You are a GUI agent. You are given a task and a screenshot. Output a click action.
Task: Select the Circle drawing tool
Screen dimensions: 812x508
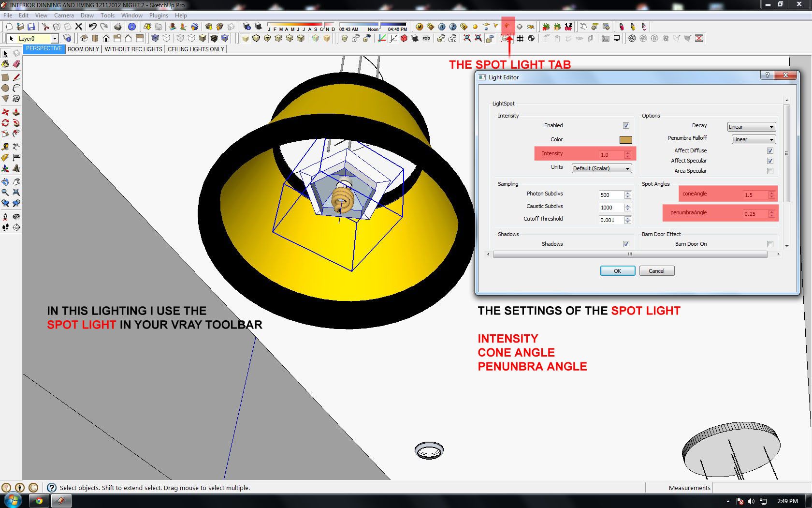click(x=5, y=88)
